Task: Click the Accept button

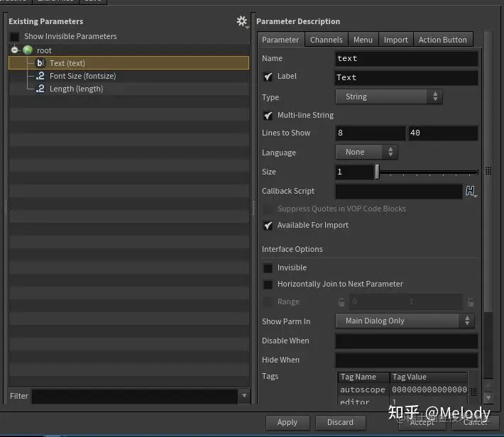Action: click(x=422, y=422)
